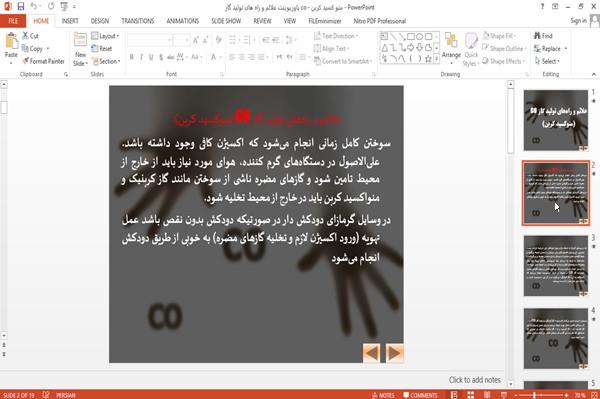Screen dimensions: 600x399
Task: Toggle Bold formatting in Font group
Action: 132,57
